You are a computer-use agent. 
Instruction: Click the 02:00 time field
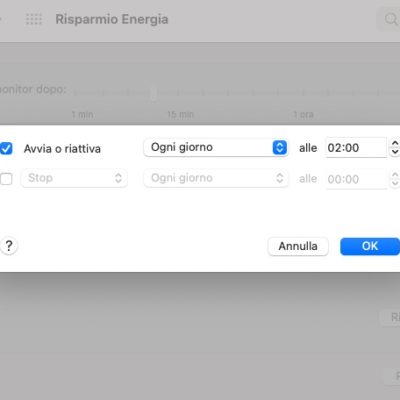pyautogui.click(x=356, y=147)
